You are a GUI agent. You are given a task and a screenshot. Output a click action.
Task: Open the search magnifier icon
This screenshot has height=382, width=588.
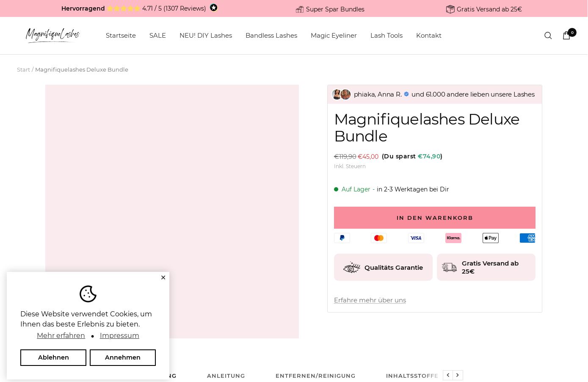coord(548,36)
